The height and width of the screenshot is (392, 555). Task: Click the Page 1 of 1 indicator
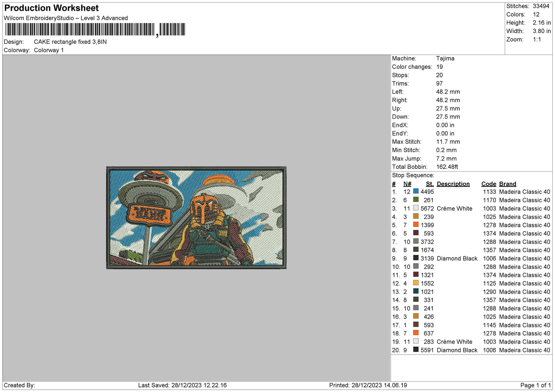coord(535,385)
